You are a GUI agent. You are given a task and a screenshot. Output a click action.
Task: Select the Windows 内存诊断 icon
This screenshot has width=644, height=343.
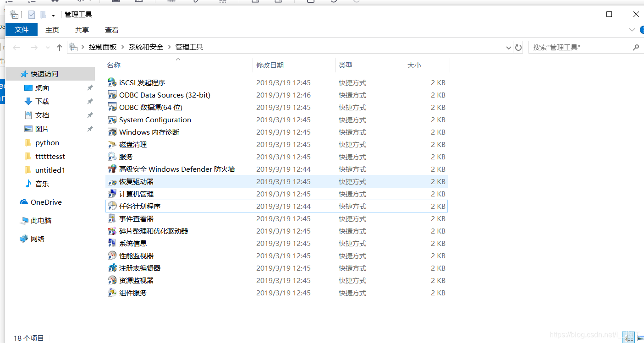click(x=112, y=132)
